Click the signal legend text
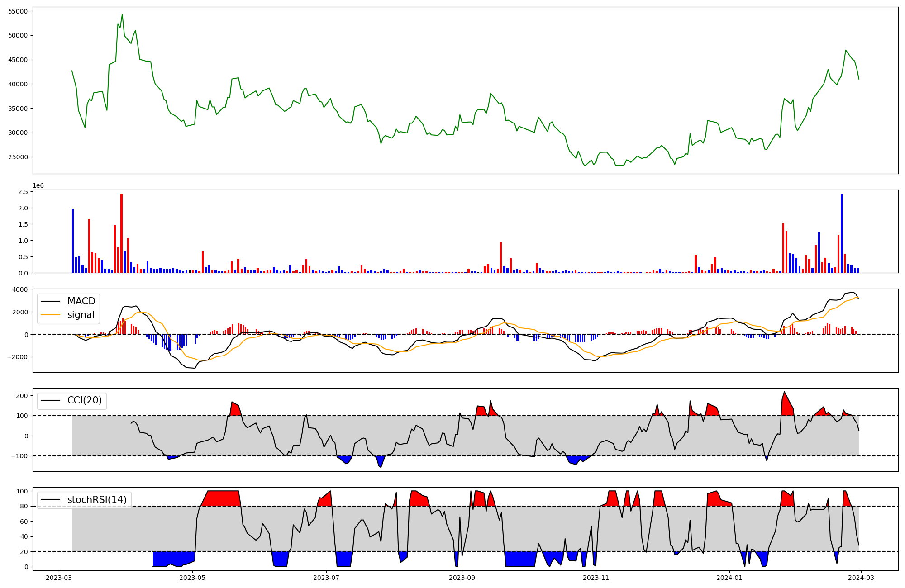Screen dimensions: 905x588 coord(81,315)
